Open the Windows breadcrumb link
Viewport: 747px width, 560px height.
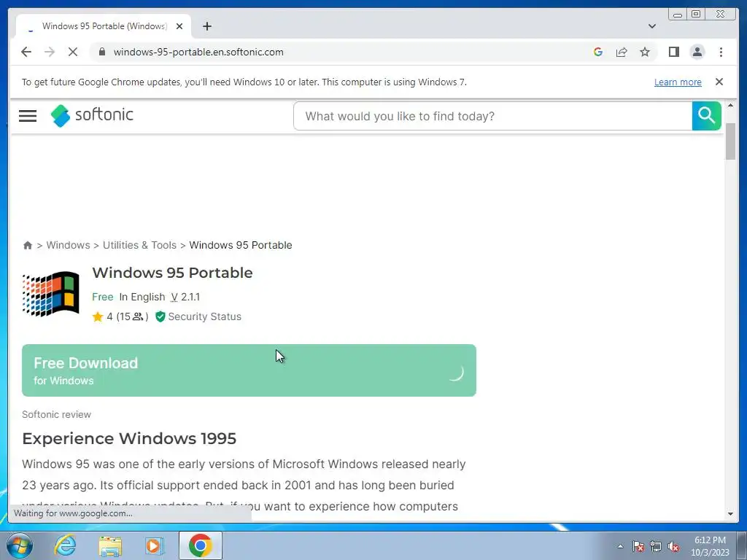[x=68, y=245]
